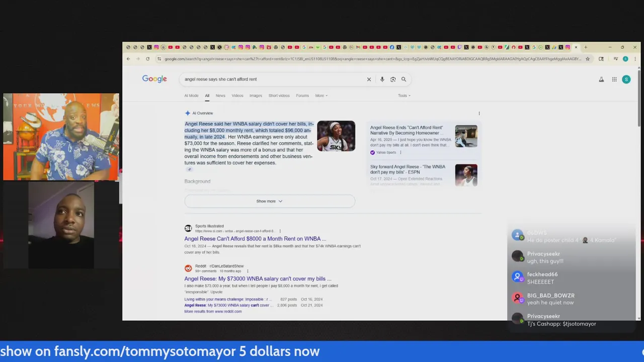Open the new tab plus button
Screen dimensions: 644x362
[x=585, y=47]
